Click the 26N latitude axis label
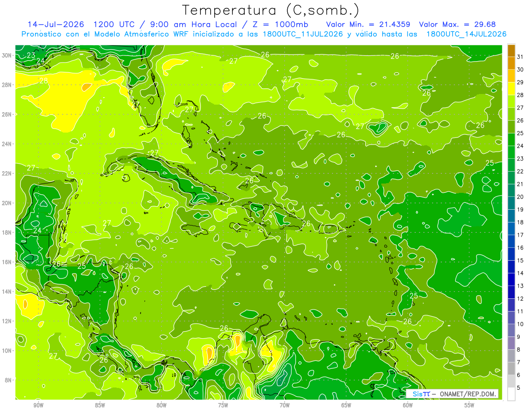The height and width of the screenshot is (411, 532). tap(7, 114)
